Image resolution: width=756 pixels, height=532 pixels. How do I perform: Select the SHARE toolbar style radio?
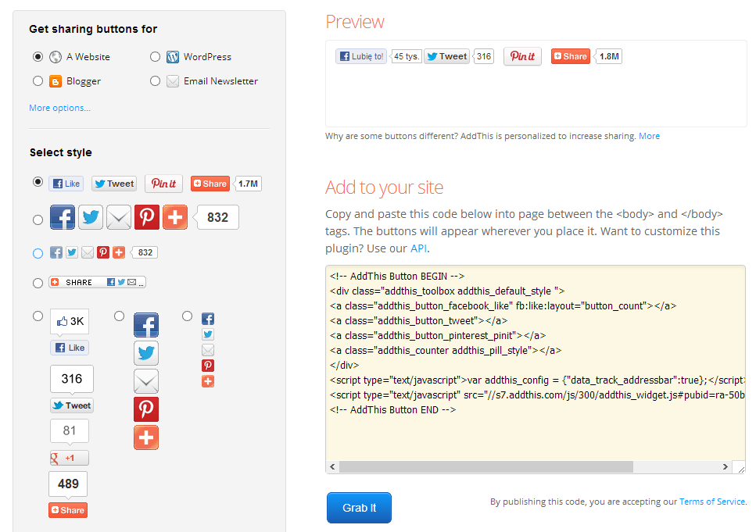point(38,283)
